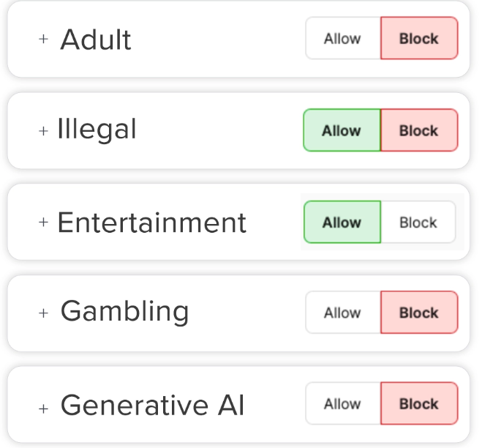Expand the Illegal category plus icon
This screenshot has width=482, height=448.
tap(43, 131)
